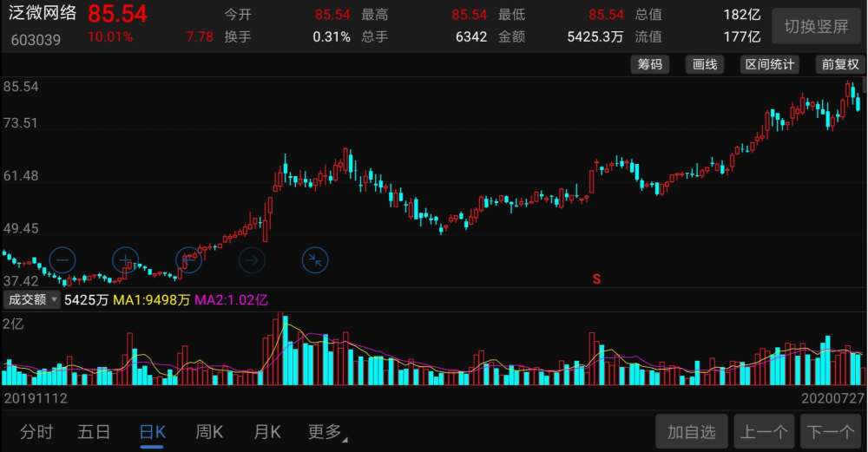
Task: Select the 日K tab
Action: coord(152,431)
